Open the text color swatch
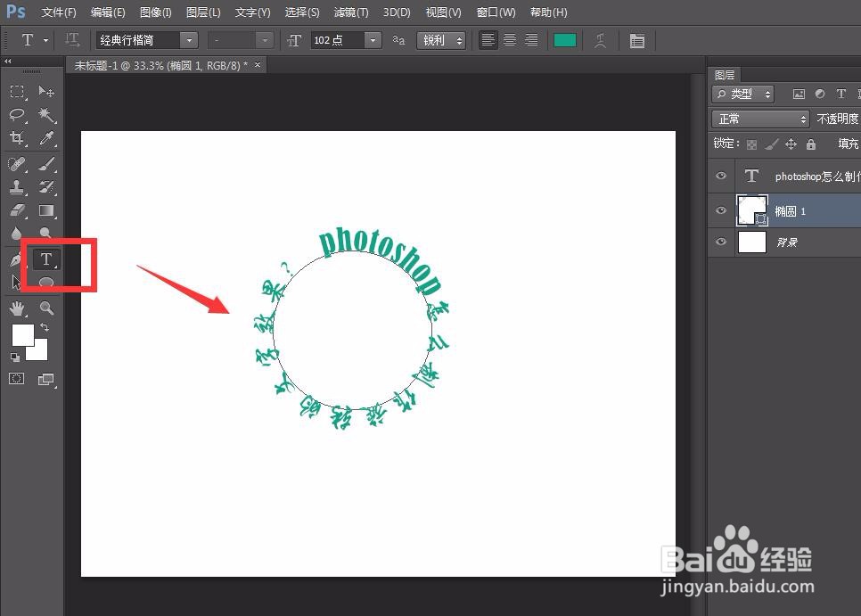This screenshot has height=616, width=861. (565, 40)
